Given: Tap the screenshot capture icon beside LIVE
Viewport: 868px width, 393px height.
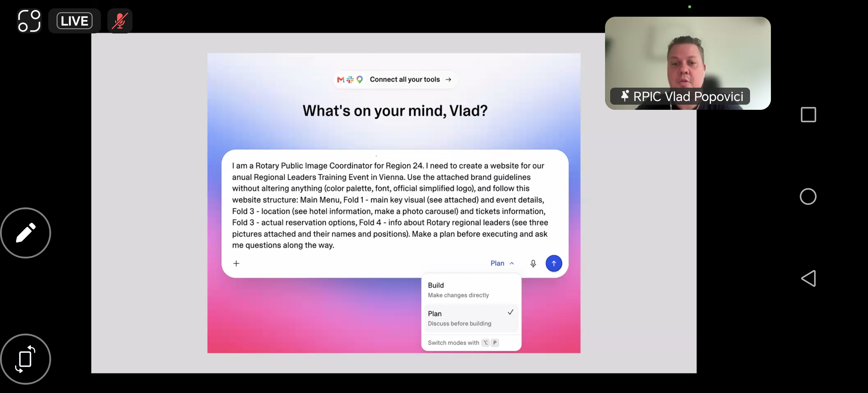Looking at the screenshot, I should [x=29, y=21].
